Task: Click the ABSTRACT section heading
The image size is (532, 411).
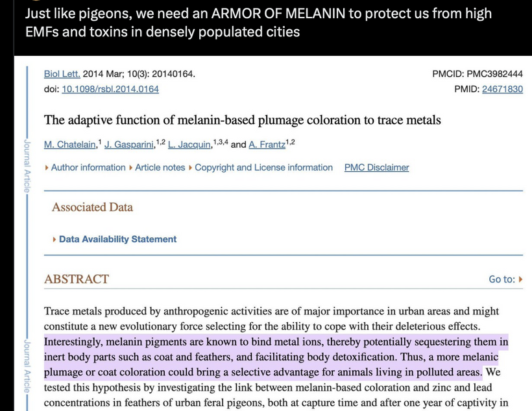Action: click(77, 279)
